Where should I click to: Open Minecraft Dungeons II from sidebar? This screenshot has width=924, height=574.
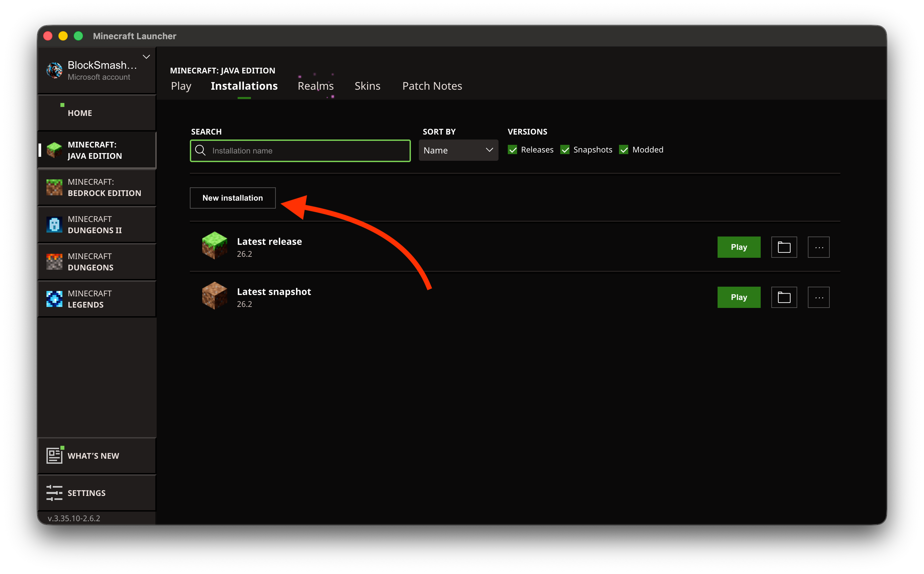pos(97,224)
